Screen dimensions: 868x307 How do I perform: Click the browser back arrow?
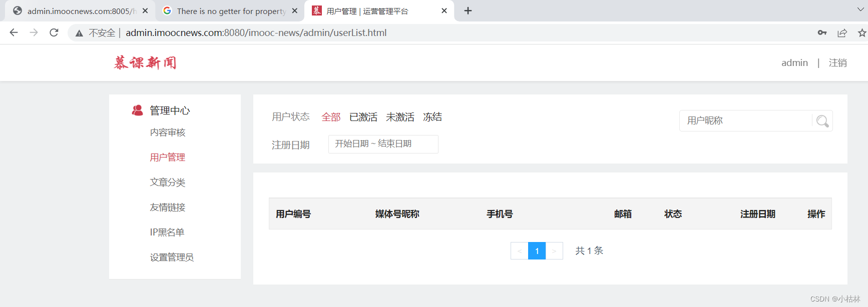point(14,33)
